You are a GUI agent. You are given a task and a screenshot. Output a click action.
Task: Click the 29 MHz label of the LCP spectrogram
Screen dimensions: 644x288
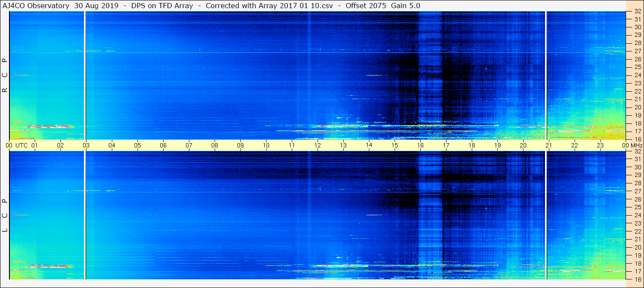pos(637,175)
